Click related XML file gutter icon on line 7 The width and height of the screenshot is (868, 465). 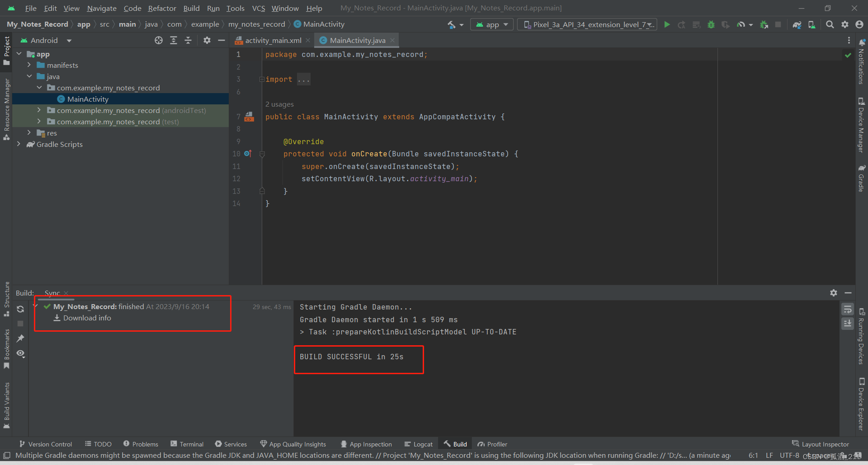pyautogui.click(x=249, y=117)
